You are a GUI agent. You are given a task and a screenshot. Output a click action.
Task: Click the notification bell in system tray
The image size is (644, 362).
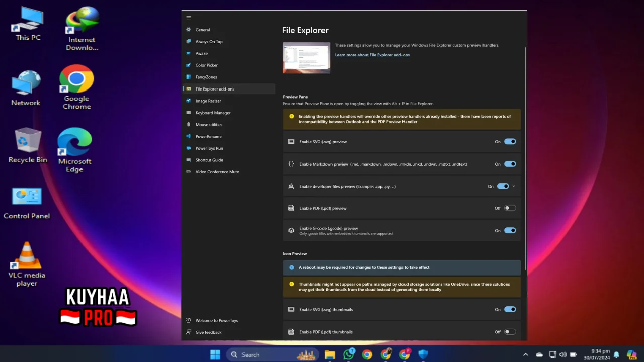[x=616, y=355]
